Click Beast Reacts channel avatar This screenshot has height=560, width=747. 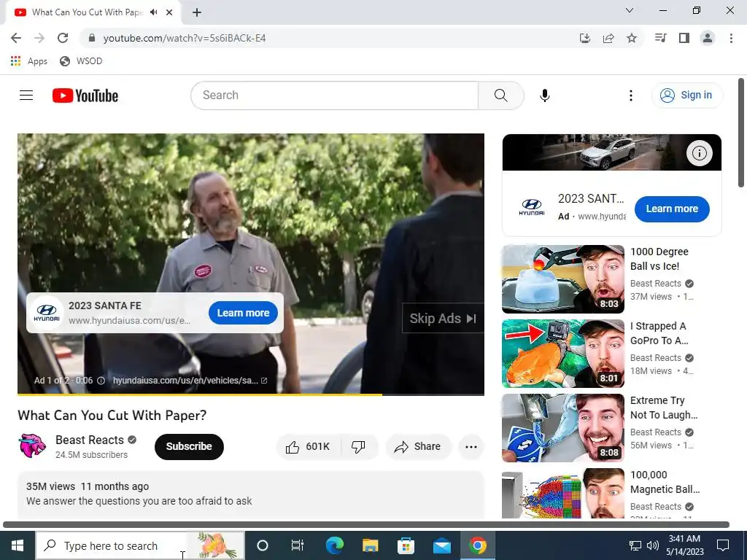click(x=32, y=446)
